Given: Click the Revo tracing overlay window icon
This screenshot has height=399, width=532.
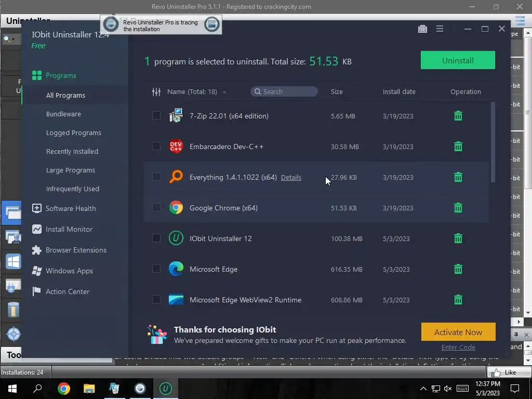Looking at the screenshot, I should 212,24.
